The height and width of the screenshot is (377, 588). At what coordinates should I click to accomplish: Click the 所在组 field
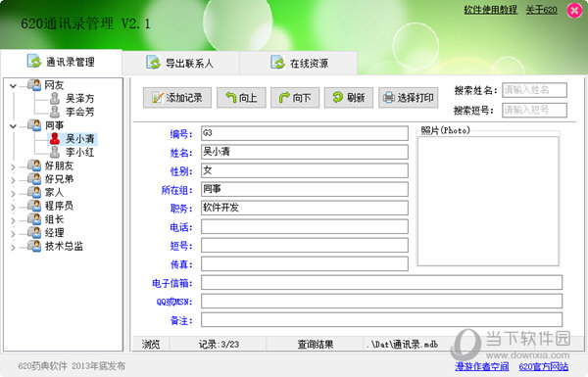click(305, 189)
